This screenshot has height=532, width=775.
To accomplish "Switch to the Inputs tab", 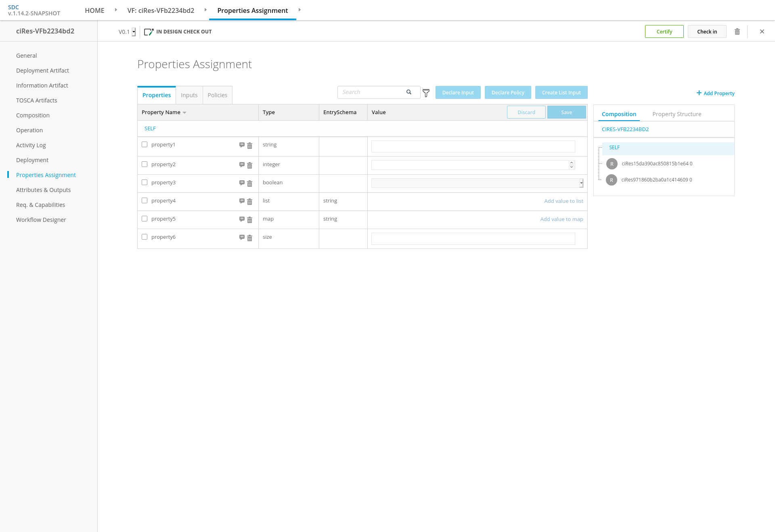I will click(x=189, y=95).
